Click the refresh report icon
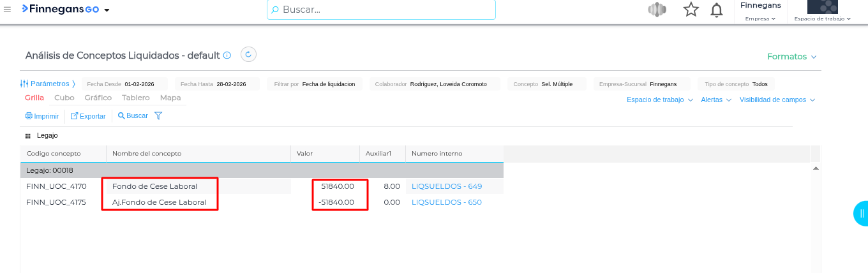Screen dimensions: 868x273 248,55
